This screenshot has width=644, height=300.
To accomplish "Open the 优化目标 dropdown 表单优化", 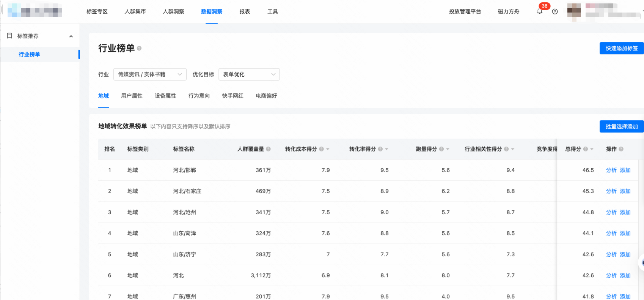I will coord(249,74).
